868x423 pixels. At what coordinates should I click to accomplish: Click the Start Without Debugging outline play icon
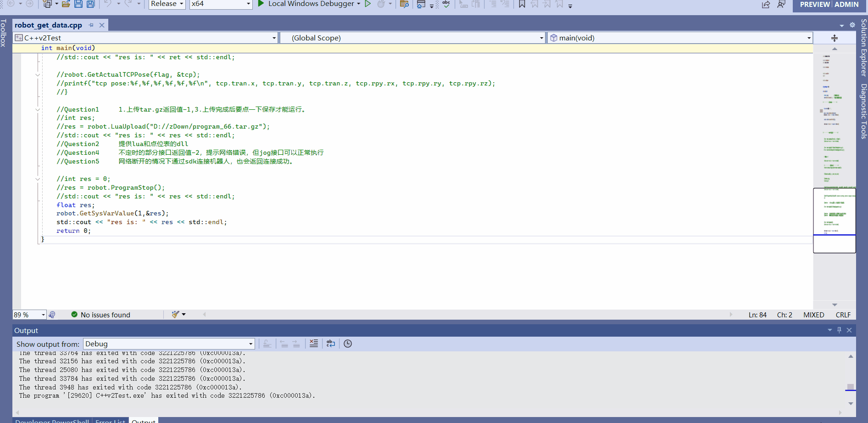point(367,4)
